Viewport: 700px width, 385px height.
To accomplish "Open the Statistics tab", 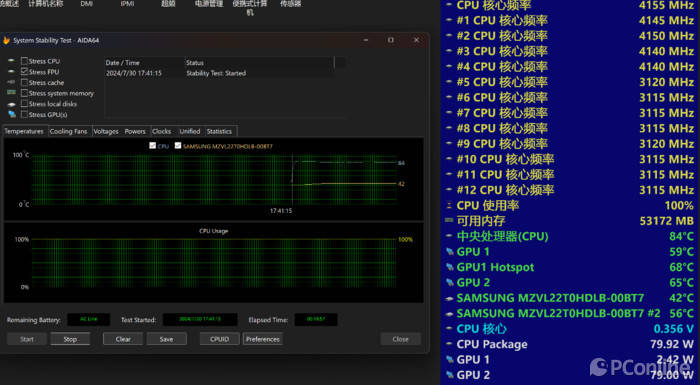I will (x=219, y=131).
